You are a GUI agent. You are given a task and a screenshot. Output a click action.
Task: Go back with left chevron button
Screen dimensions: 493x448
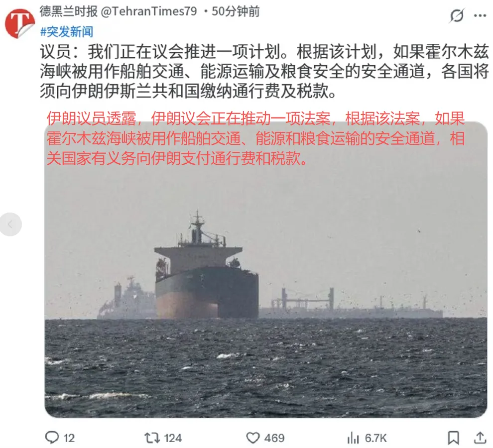click(10, 224)
